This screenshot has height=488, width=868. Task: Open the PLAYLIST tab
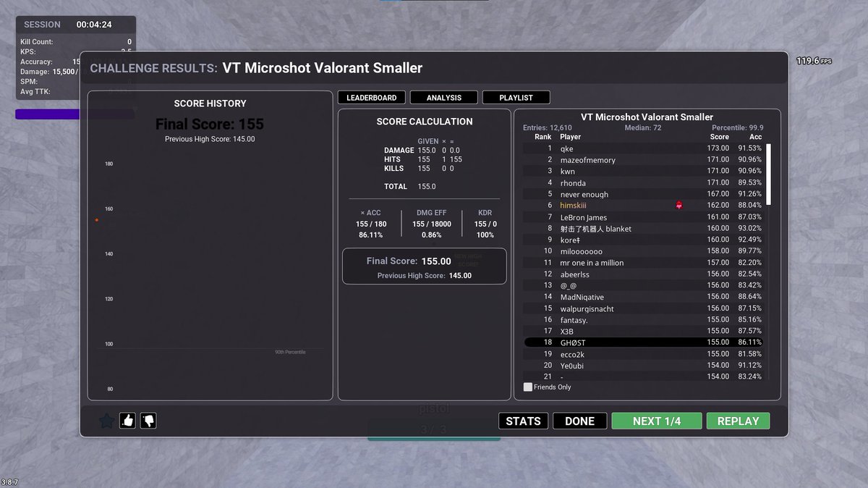click(x=516, y=97)
